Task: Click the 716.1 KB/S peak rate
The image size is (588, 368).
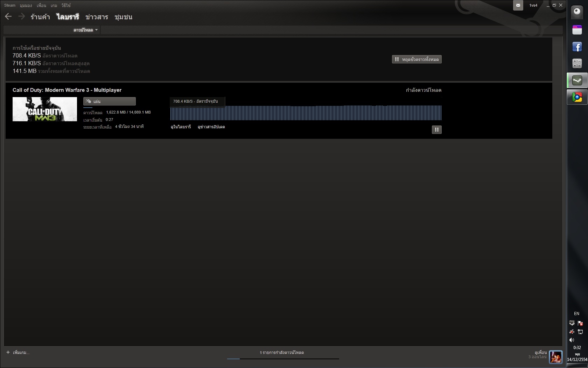Action: click(x=27, y=63)
